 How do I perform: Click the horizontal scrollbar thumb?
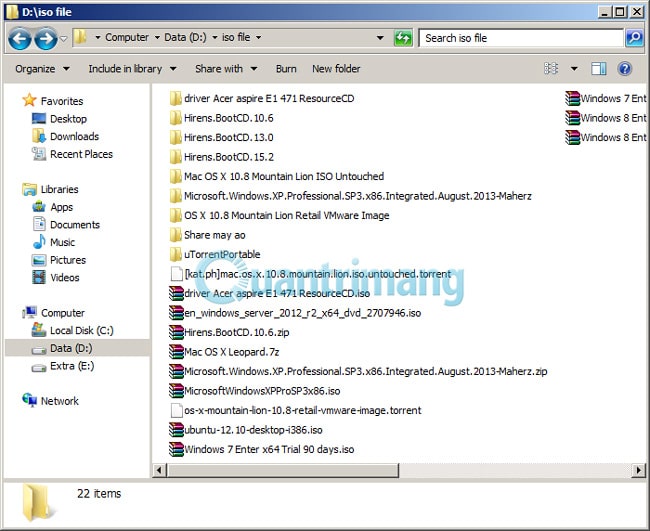(x=283, y=470)
